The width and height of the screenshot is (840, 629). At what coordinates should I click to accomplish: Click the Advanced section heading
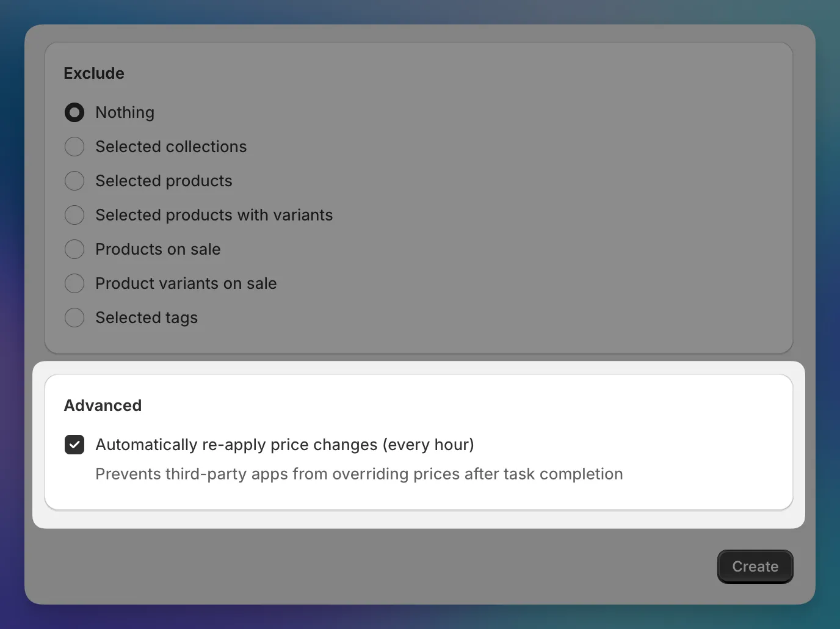103,405
